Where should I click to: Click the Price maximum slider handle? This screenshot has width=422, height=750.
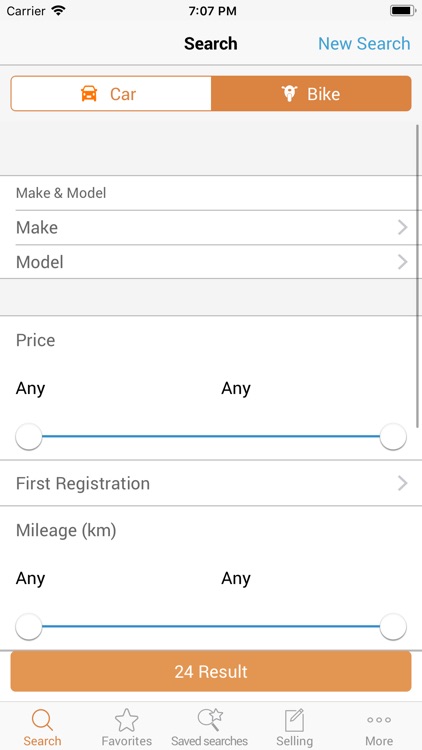(x=393, y=437)
